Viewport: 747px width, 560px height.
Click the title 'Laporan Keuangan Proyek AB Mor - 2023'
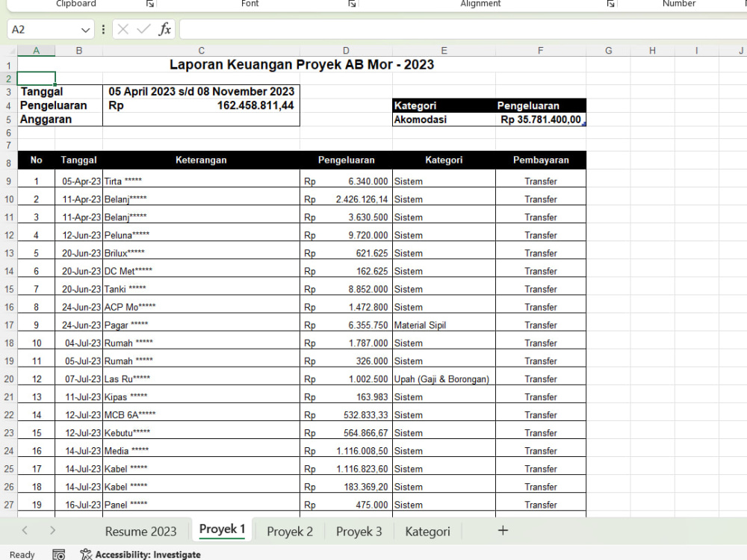pos(302,64)
